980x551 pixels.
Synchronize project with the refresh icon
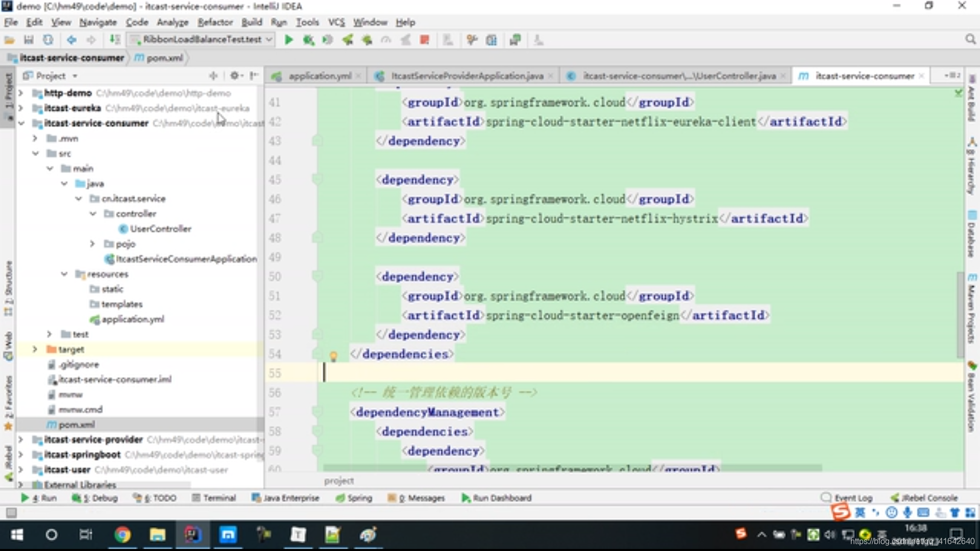tap(48, 40)
